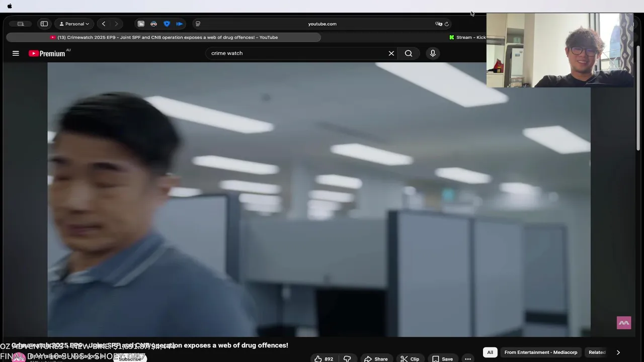
Task: Click the blue shield extension icon
Action: click(x=167, y=24)
